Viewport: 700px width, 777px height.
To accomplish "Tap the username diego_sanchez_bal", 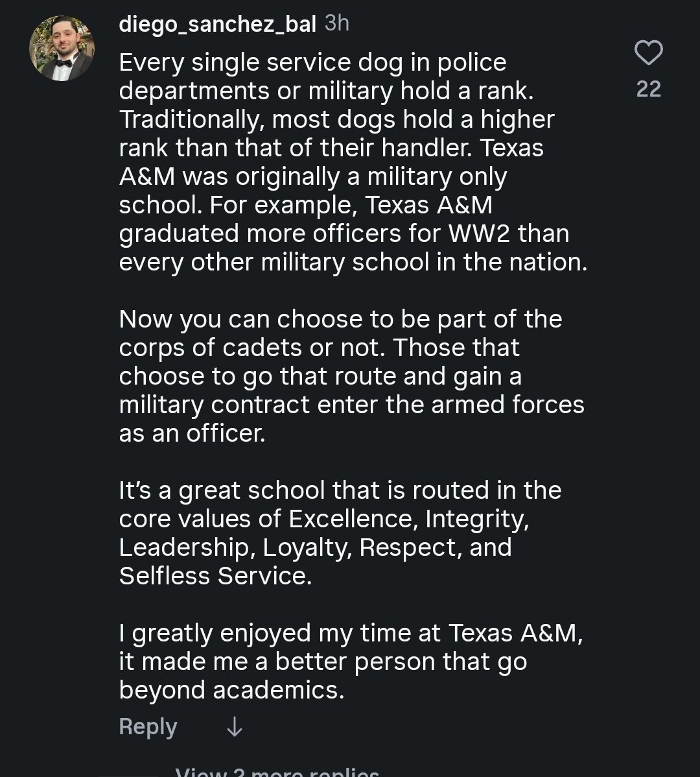I will point(217,24).
